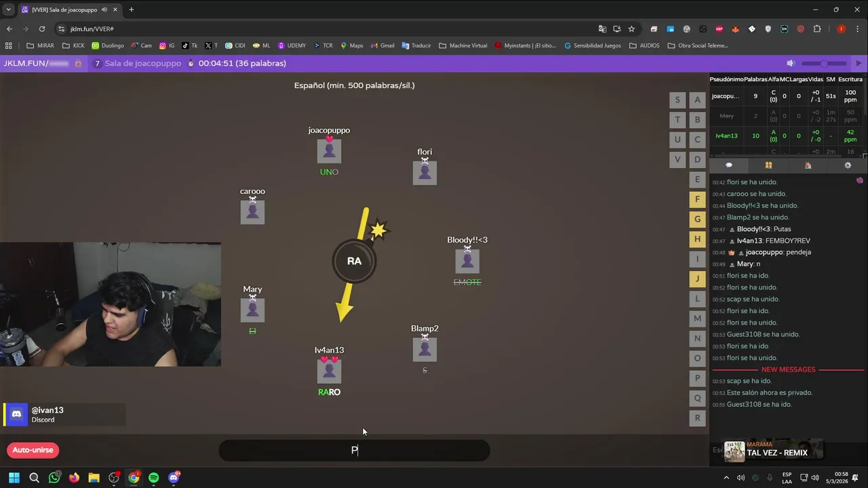
Task: Open the Chrome apps grid icon
Action: (x=9, y=45)
